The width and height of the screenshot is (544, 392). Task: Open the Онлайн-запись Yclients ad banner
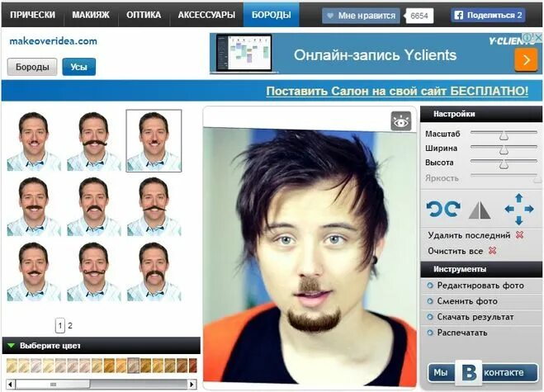[x=376, y=54]
